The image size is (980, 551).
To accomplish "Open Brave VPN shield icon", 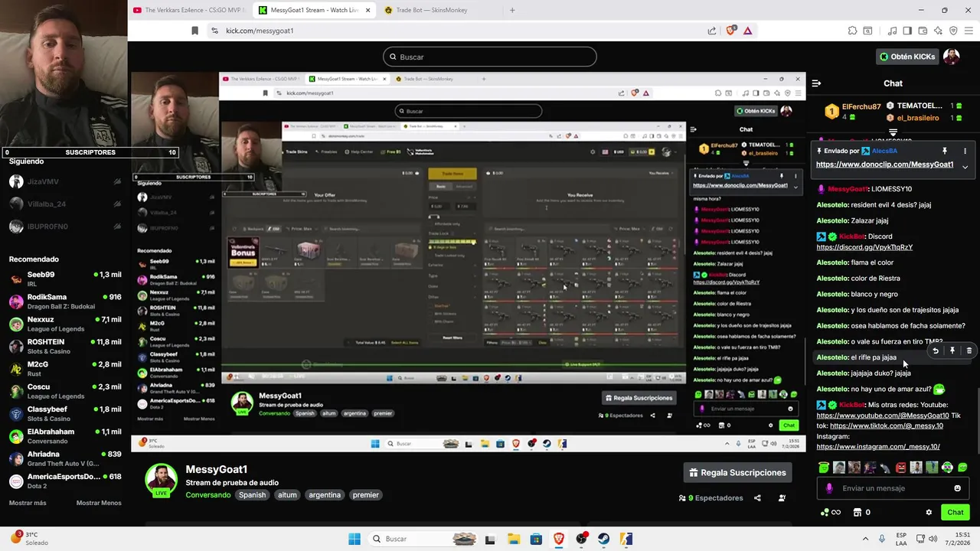I will 953,31.
